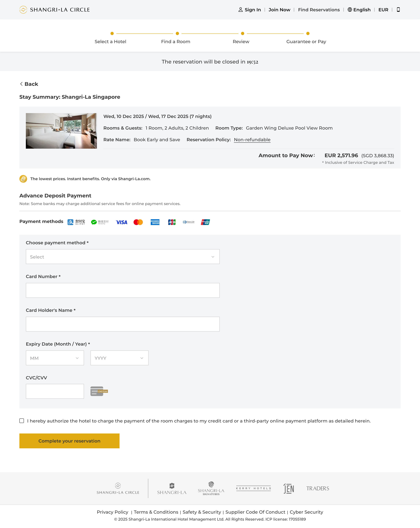The image size is (420, 528).
Task: Select the Visa payment method icon
Action: (121, 222)
